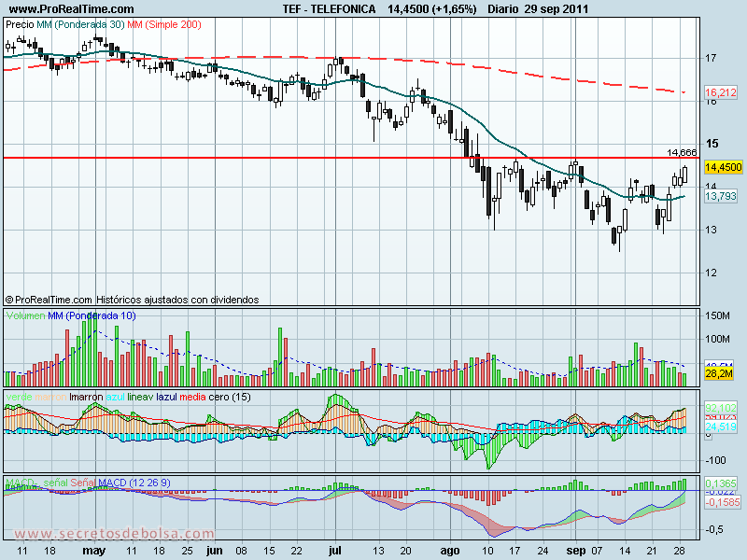The height and width of the screenshot is (560, 747).
Task: Click the 13 date label after jul
Action: [x=378, y=551]
